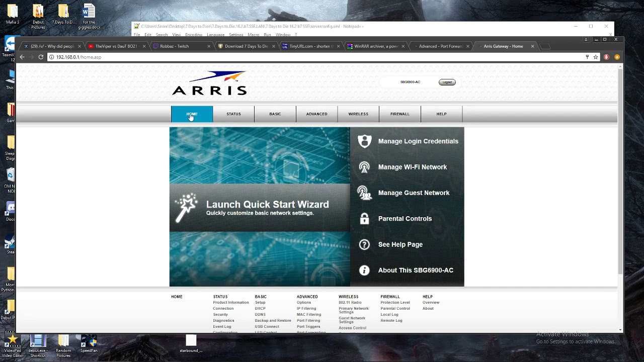The image size is (644, 362).
Task: Click Product Information footer link
Action: tap(231, 303)
